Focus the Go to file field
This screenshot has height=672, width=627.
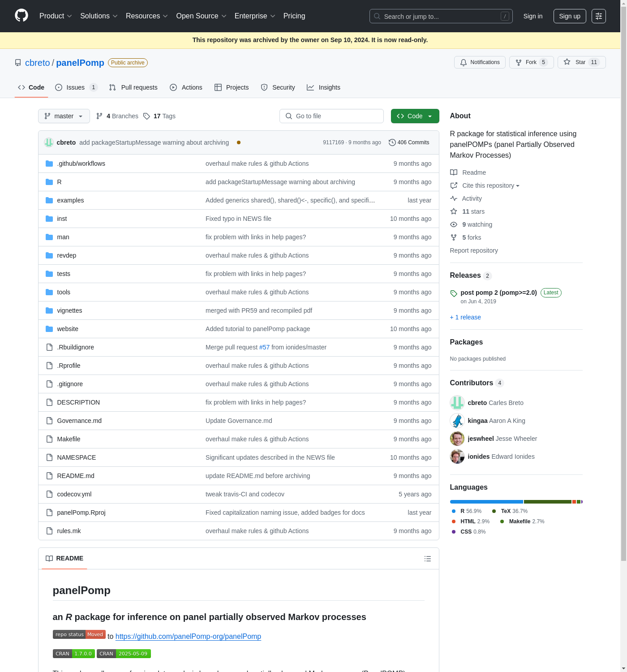(x=331, y=116)
